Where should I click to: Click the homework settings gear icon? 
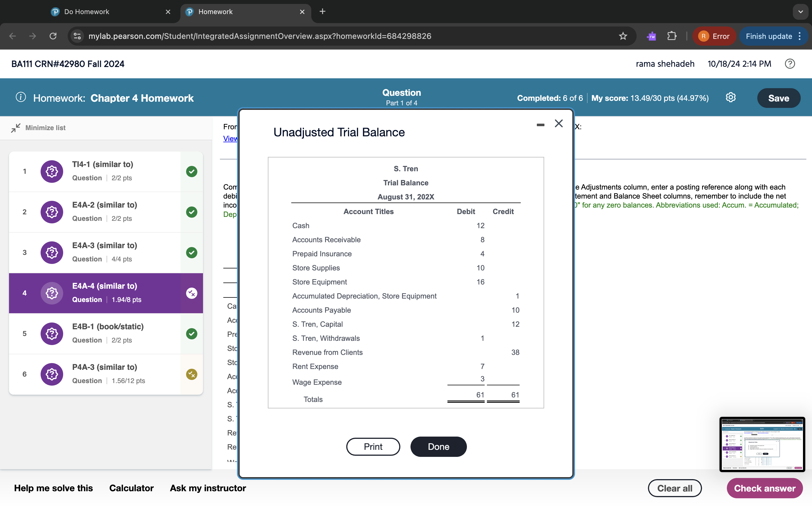click(731, 97)
